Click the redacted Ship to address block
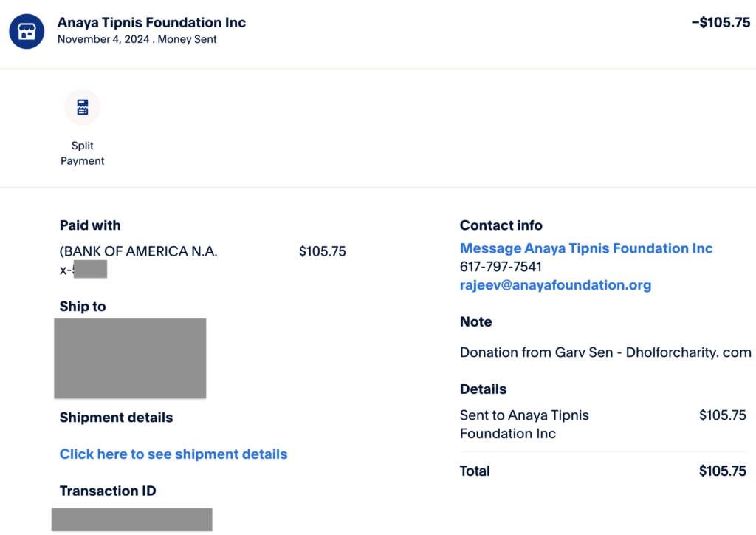The image size is (756, 535). coord(130,358)
